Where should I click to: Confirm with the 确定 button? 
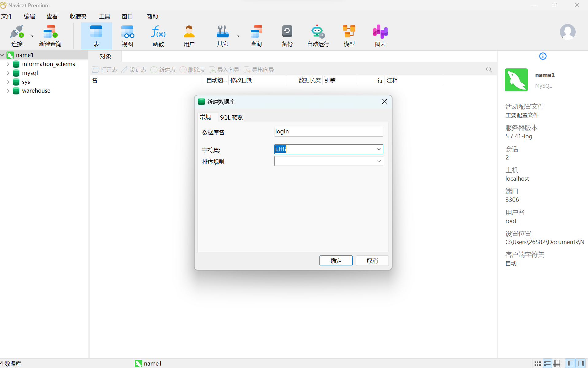[336, 261]
